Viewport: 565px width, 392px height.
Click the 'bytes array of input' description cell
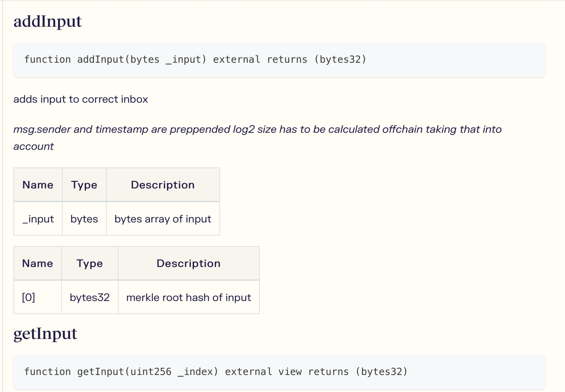pyautogui.click(x=163, y=219)
